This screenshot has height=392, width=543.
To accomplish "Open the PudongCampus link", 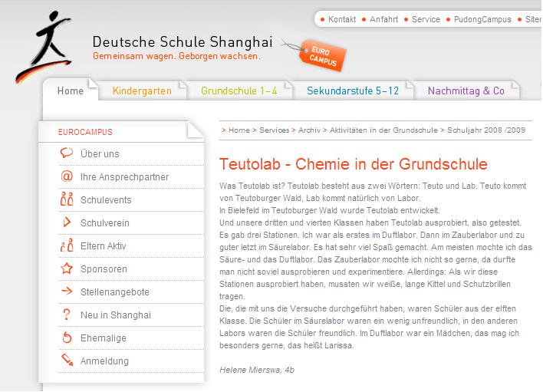I will pyautogui.click(x=482, y=19).
